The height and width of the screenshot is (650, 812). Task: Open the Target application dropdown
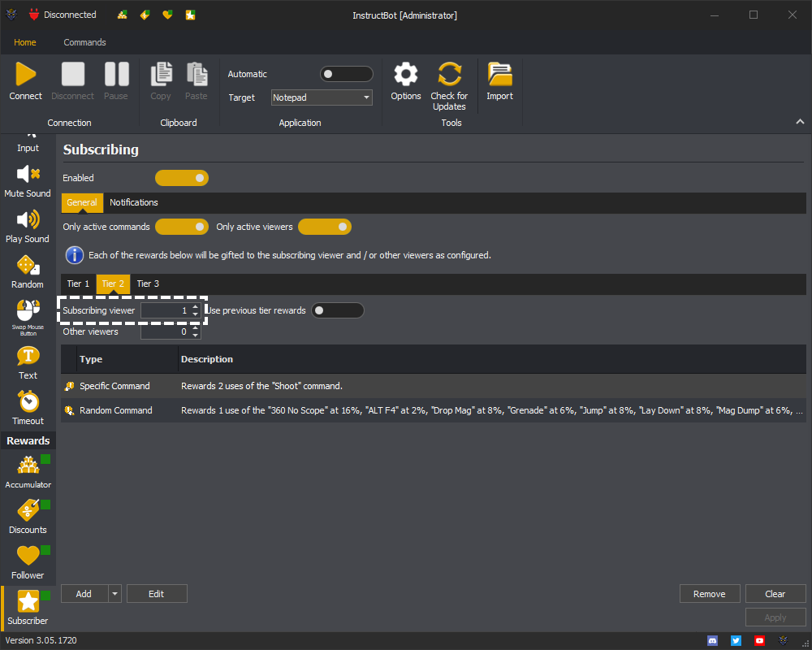(x=322, y=97)
